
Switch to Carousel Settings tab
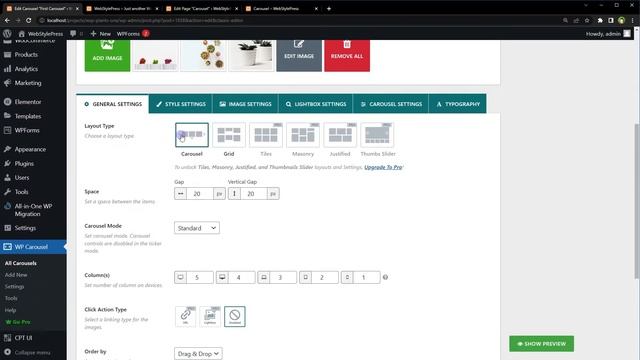click(391, 104)
